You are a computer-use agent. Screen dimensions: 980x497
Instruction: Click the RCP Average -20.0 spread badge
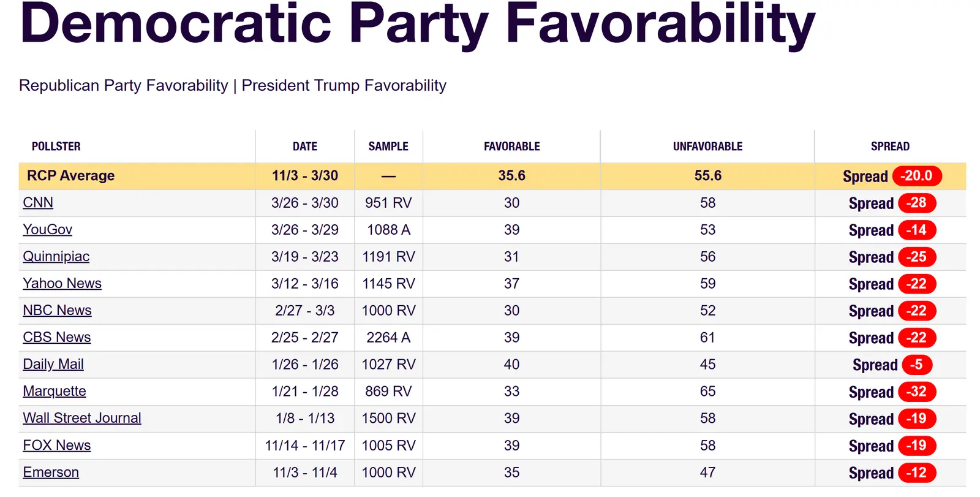(x=916, y=176)
